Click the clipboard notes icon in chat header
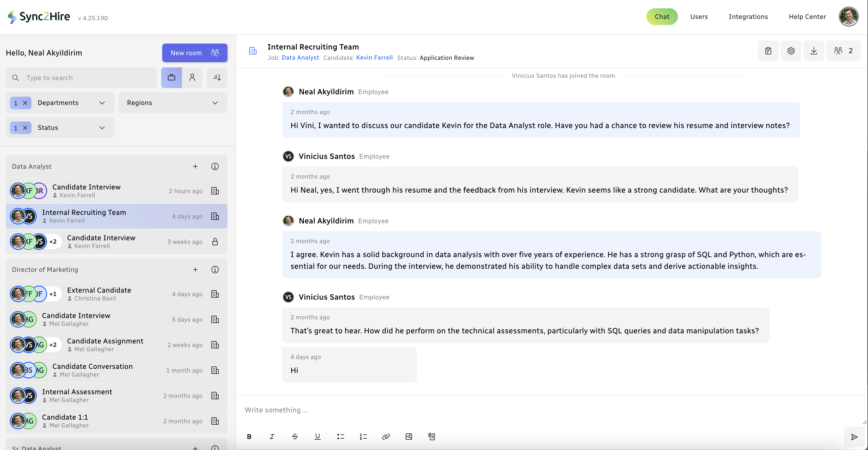Screen dimensions: 868x450 click(x=768, y=51)
